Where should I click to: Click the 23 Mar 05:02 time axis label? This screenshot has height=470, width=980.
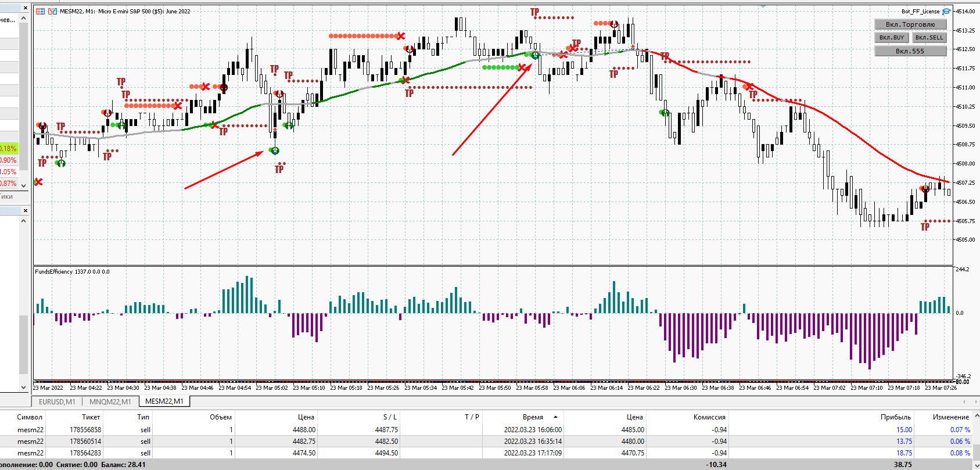(272, 388)
